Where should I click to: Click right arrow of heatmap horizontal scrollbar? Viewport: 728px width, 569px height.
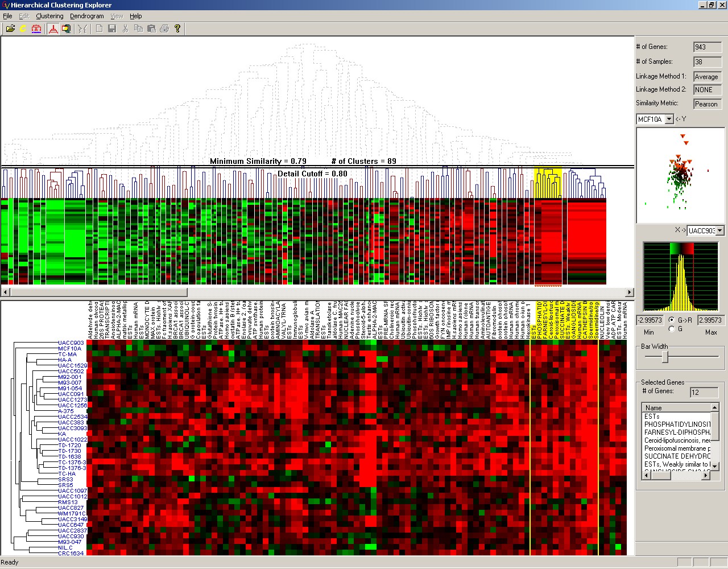(629, 292)
